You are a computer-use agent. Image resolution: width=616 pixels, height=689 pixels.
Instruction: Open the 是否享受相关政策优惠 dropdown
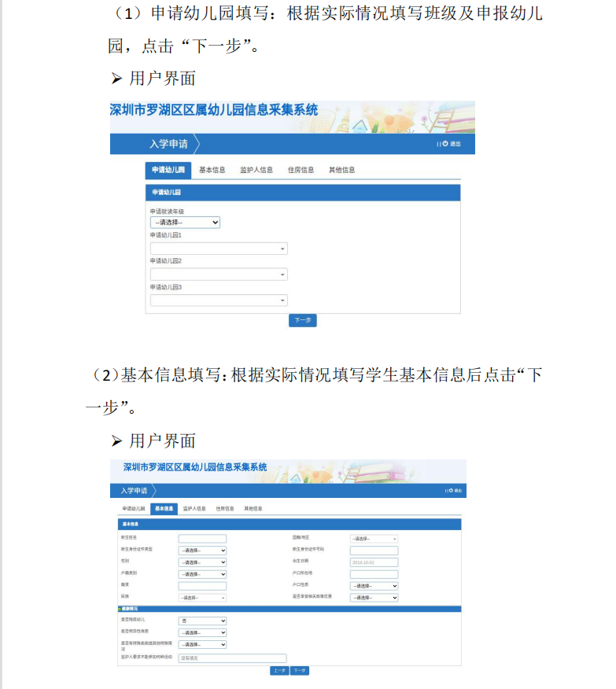click(374, 598)
